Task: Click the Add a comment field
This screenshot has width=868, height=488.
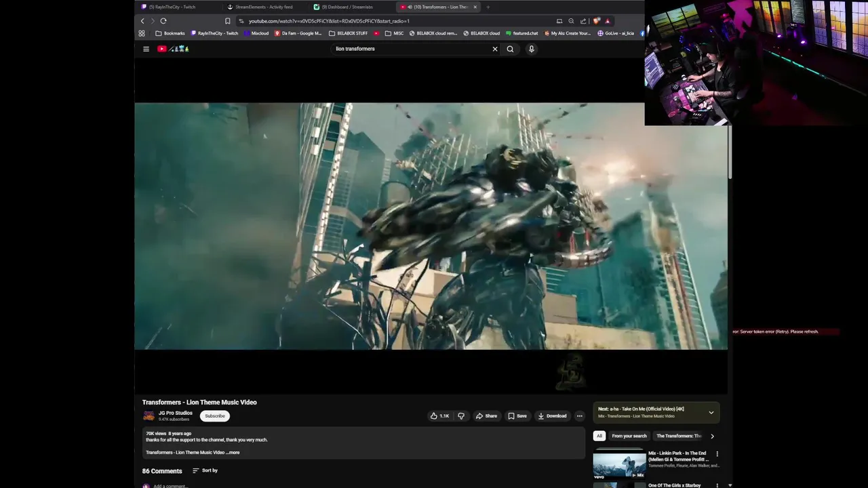Action: [170, 485]
